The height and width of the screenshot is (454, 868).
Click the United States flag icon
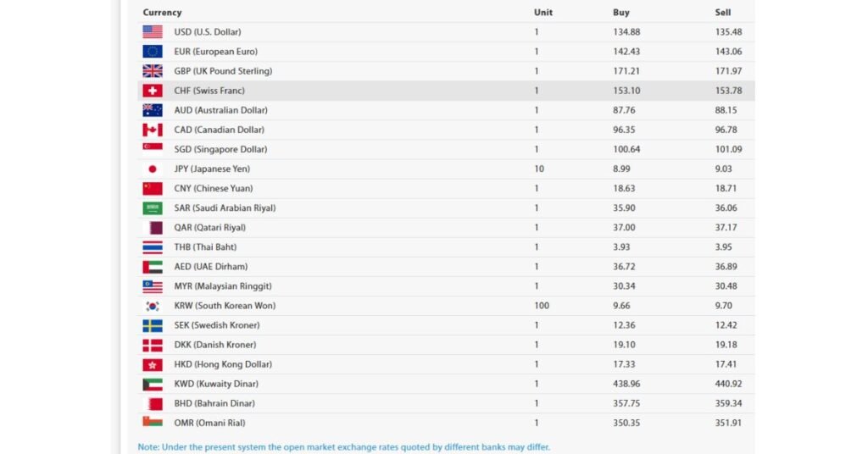(153, 32)
